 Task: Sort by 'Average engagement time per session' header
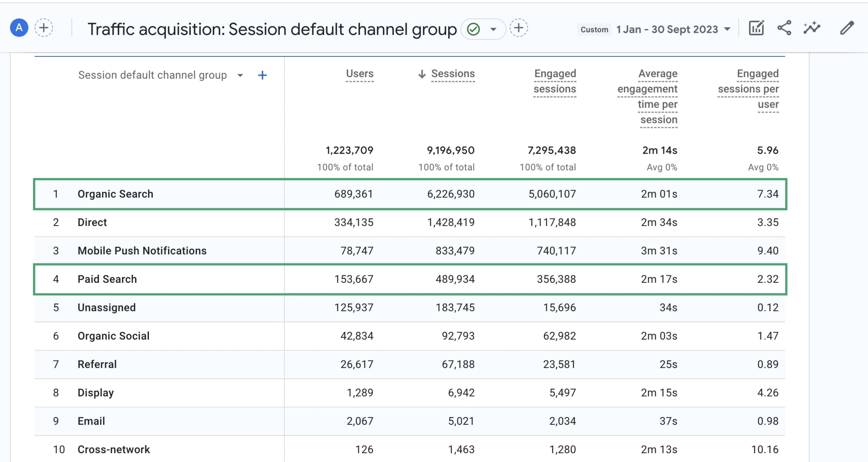point(647,97)
